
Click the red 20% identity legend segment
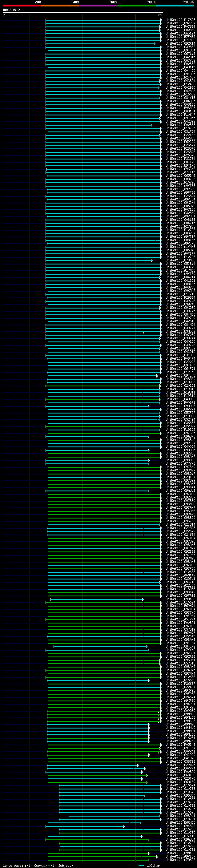pos(22,6)
